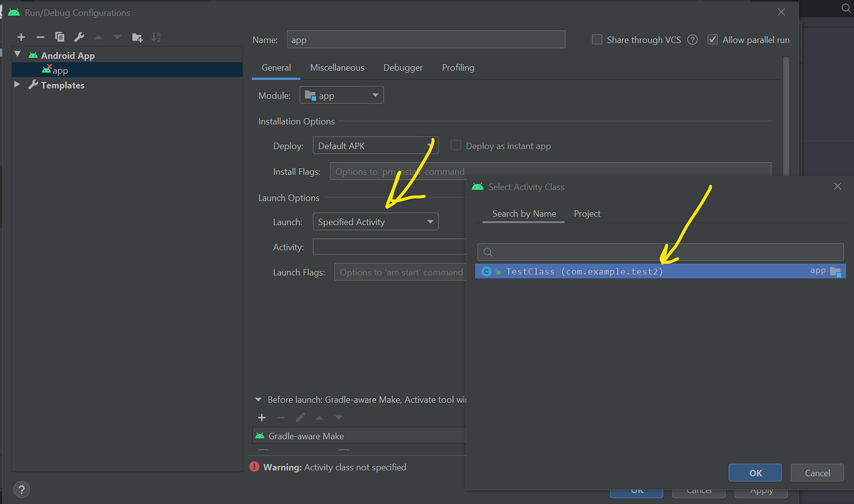Collapse the Android App tree node
Image resolution: width=854 pixels, height=504 pixels.
[16, 55]
